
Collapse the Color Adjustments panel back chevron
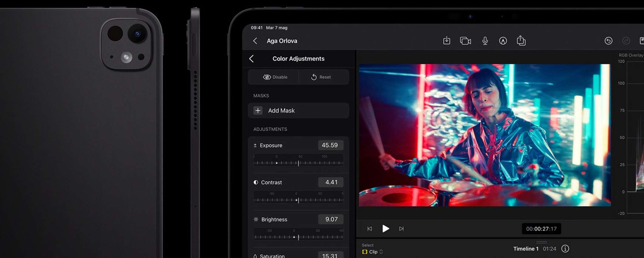coord(252,59)
